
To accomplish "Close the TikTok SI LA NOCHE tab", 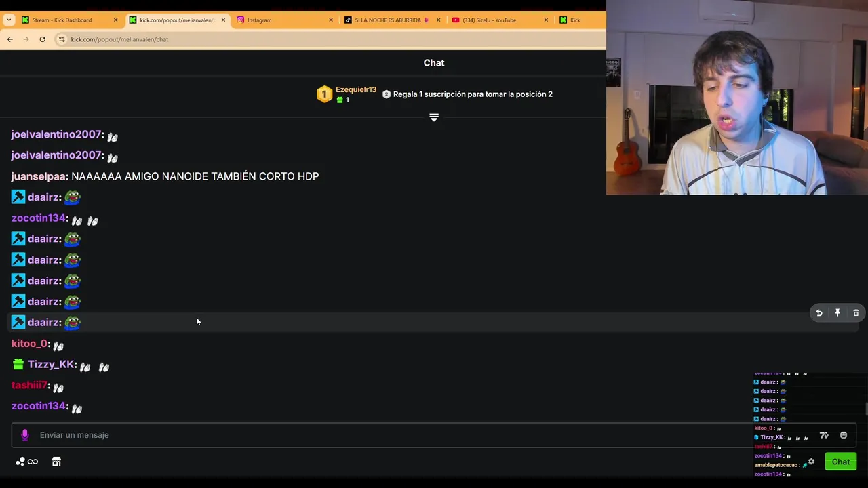I will pos(438,20).
